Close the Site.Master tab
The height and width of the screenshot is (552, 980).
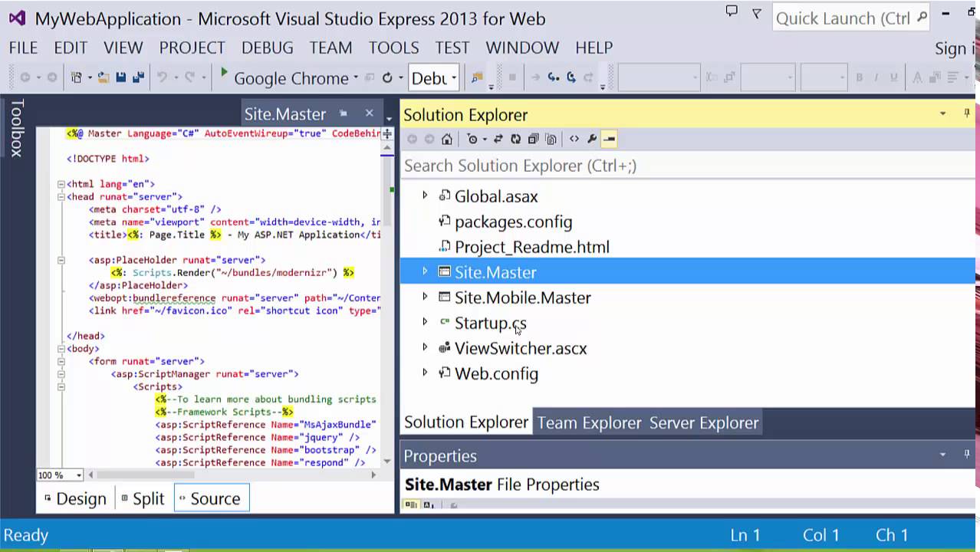tap(369, 113)
